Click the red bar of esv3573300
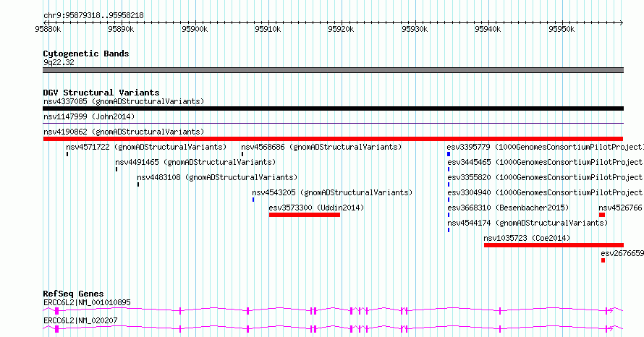This screenshot has height=337, width=644. tap(305, 215)
